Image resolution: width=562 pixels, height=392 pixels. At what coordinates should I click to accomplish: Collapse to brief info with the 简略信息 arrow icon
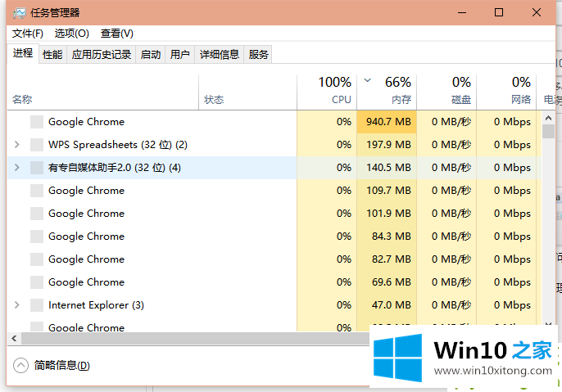(x=20, y=366)
